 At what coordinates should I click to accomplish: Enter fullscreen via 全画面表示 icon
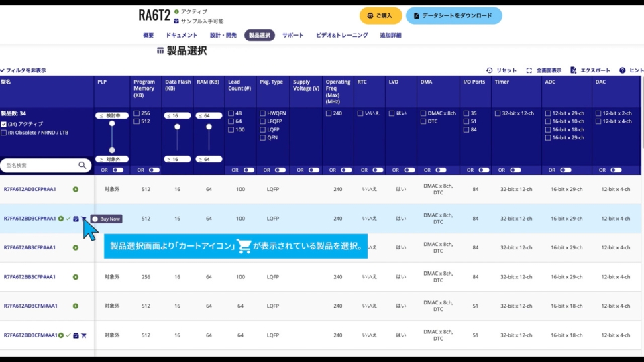pos(529,70)
